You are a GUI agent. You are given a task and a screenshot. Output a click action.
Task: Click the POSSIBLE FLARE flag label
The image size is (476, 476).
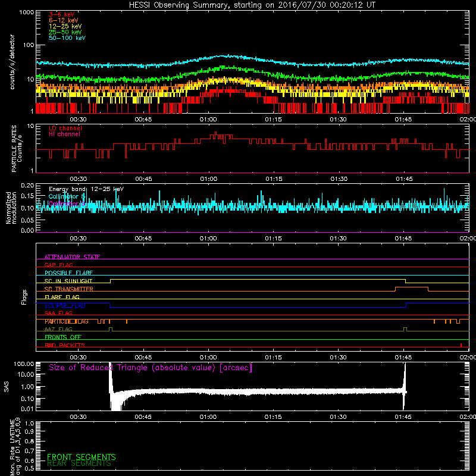click(x=68, y=273)
